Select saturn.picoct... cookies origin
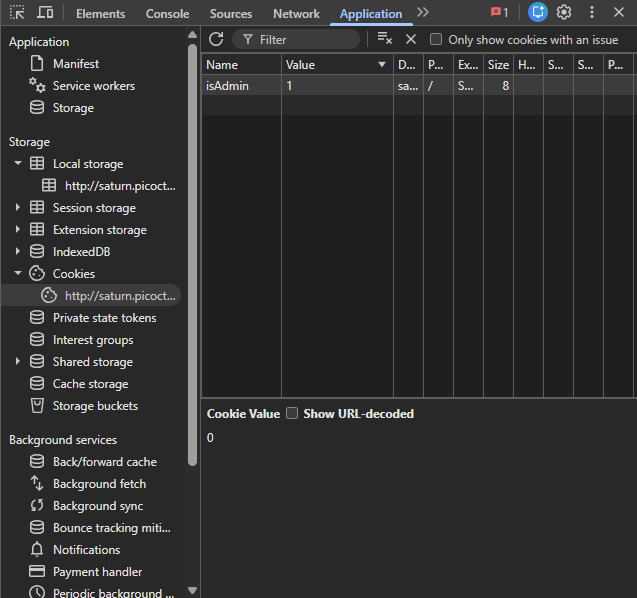The image size is (637, 598). 120,296
